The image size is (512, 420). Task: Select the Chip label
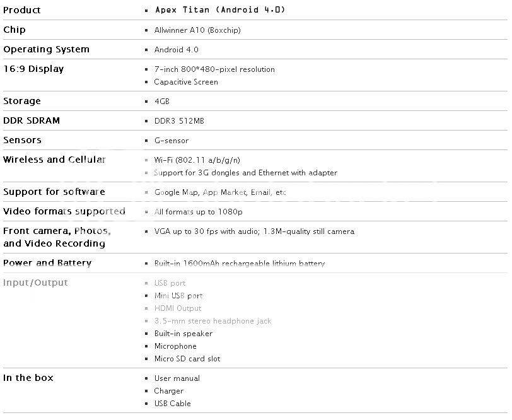(15, 30)
